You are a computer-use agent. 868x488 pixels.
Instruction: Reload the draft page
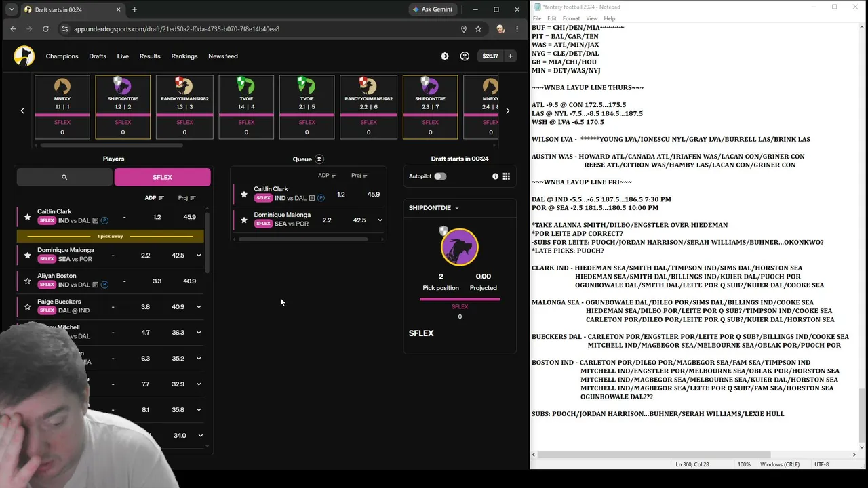click(x=45, y=29)
